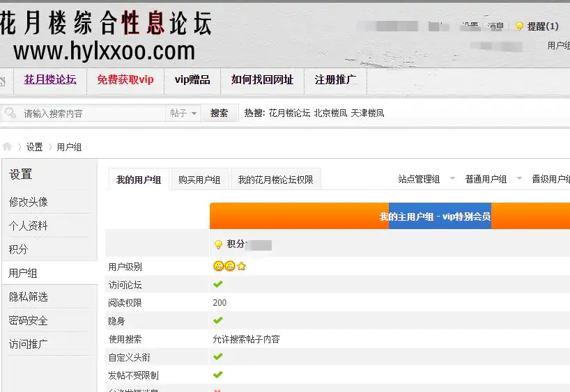
Task: Open 修改头像 in settings sidebar
Action: (29, 202)
